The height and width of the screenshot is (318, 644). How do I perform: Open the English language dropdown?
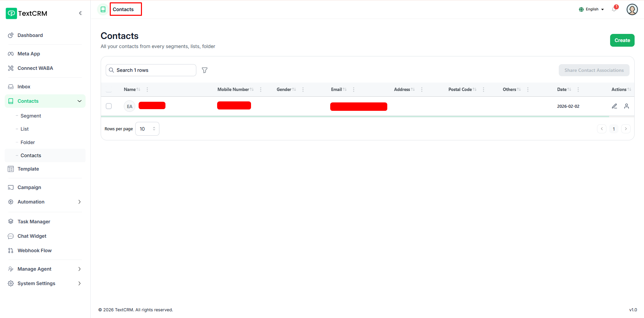click(x=591, y=9)
